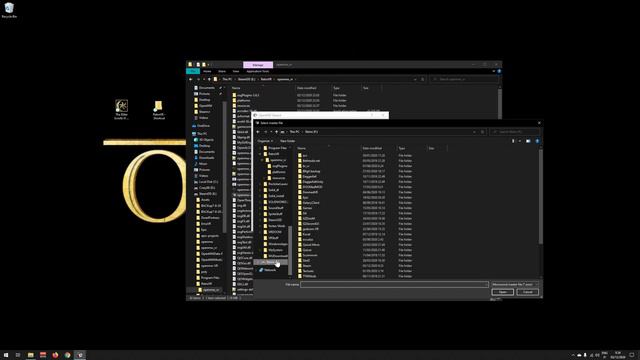Click the File name input field
The width and height of the screenshot is (640, 360).
[x=394, y=284]
